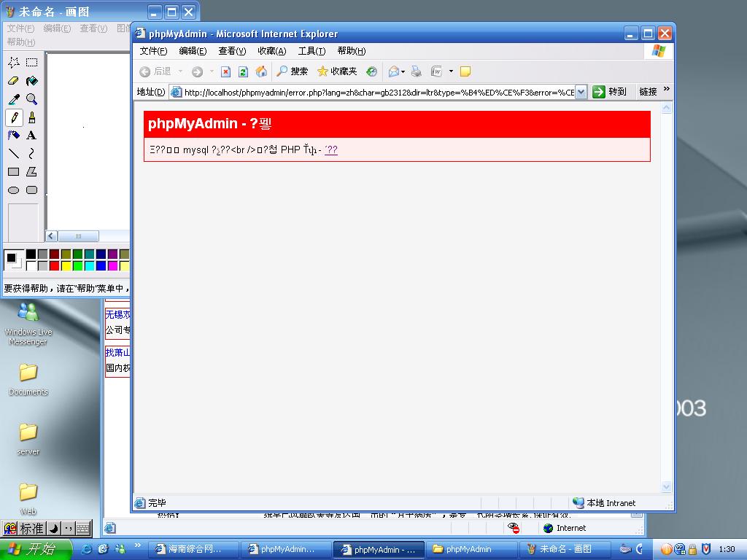Open the IE History/media toolbar icon
747x560 pixels.
coord(371,71)
